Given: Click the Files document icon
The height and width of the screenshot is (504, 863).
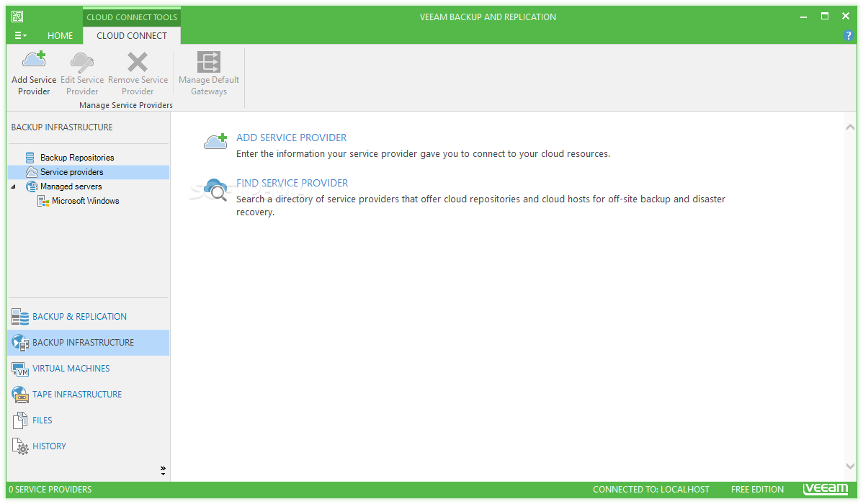Looking at the screenshot, I should point(20,420).
